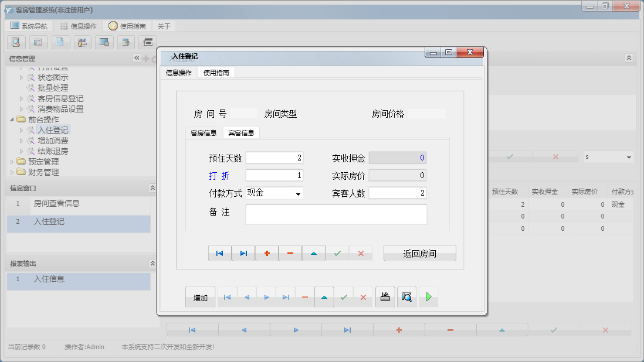This screenshot has height=362, width=644.
Task: Collapse the 信息管理 sidebar panel
Action: pos(136,59)
